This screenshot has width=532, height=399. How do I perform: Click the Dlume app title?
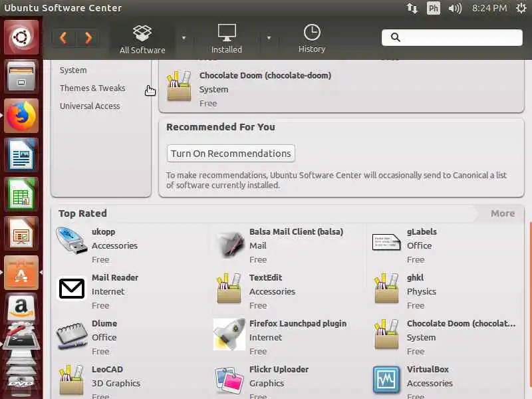(x=104, y=323)
